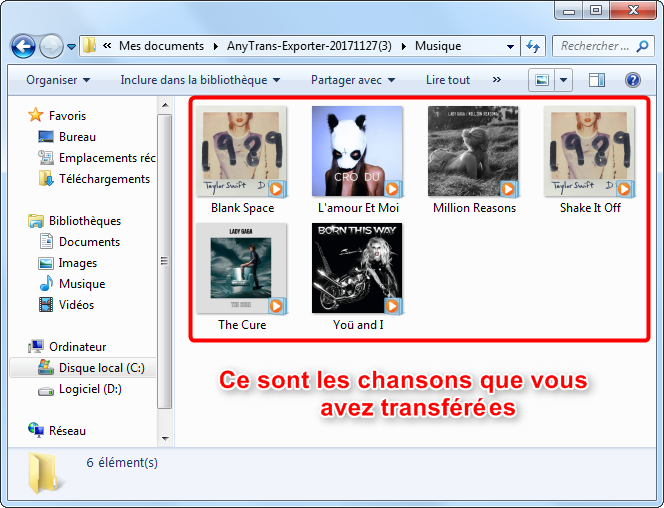The image size is (664, 508).
Task: Click the magnifying glass search icon
Action: point(642,46)
